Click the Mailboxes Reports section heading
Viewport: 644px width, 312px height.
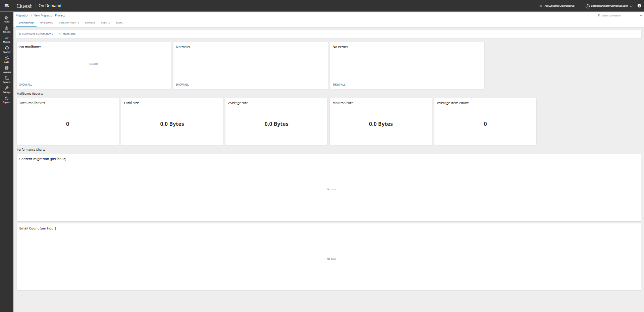[x=30, y=94]
